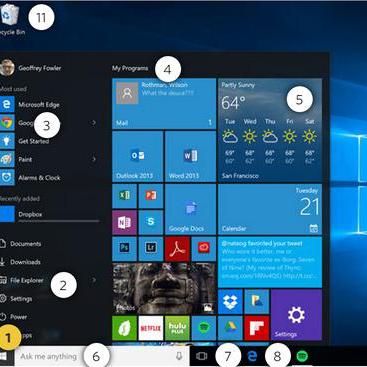This screenshot has height=367, width=367.
Task: Open the Excel small tile
Action: point(124,196)
